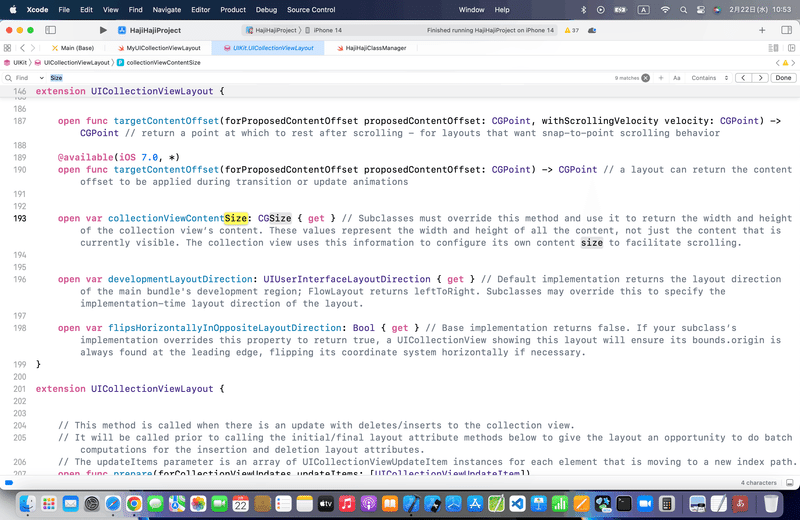Select the UIKit.UICollectionViewLayout tab
Viewport: 800px width, 520px height.
(268, 48)
